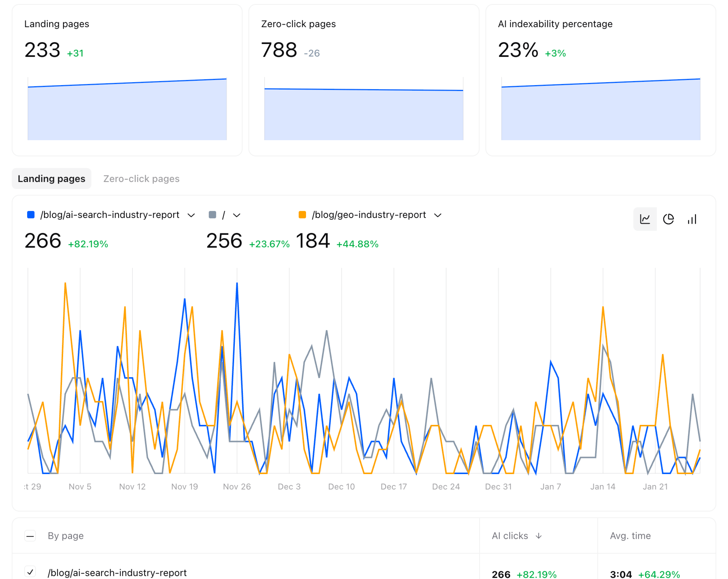Click the gray legend marker for the homepage series
The height and width of the screenshot is (579, 728).
pyautogui.click(x=212, y=214)
